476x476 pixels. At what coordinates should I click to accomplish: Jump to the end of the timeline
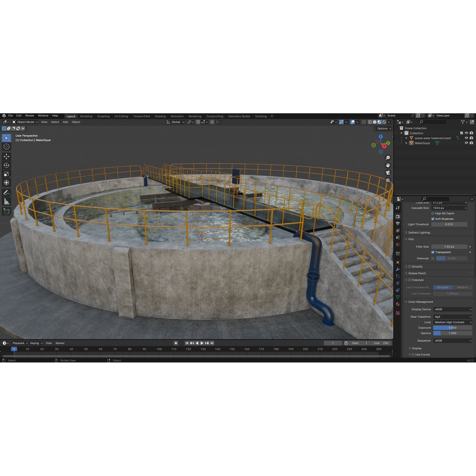pos(212,343)
